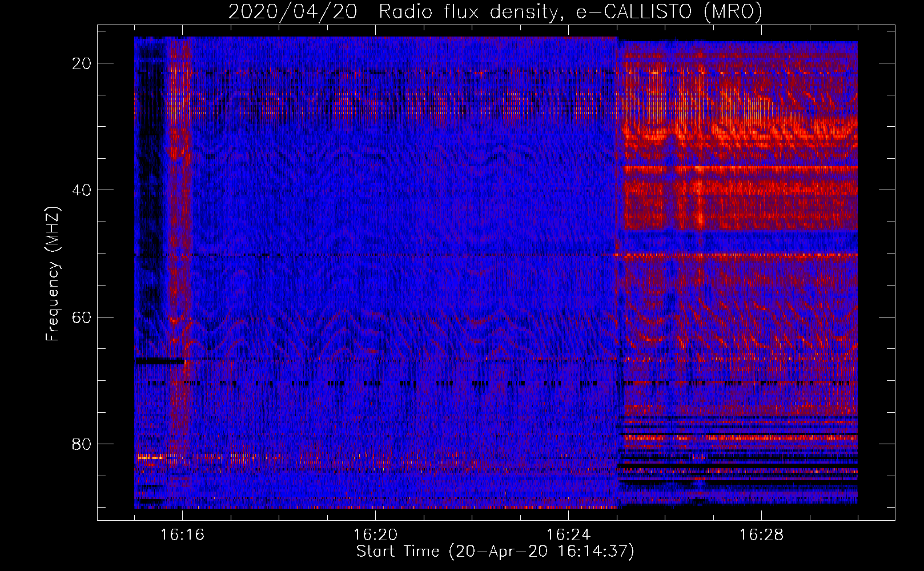The image size is (924, 571).
Task: Click the 40 frequency tick label
Action: coord(82,190)
